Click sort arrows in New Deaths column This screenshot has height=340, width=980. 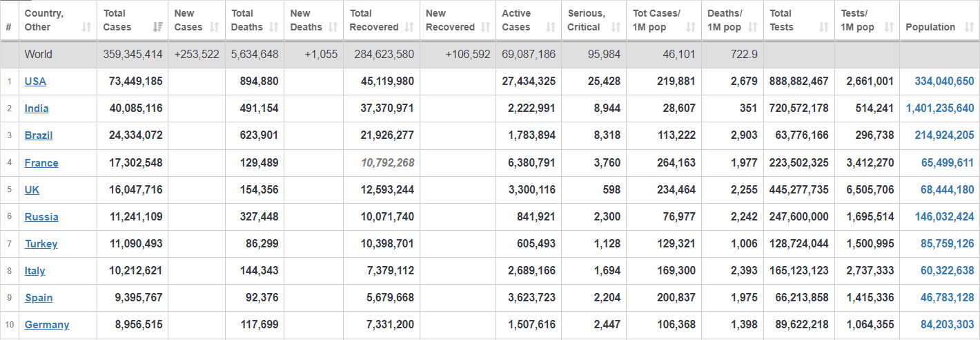333,28
